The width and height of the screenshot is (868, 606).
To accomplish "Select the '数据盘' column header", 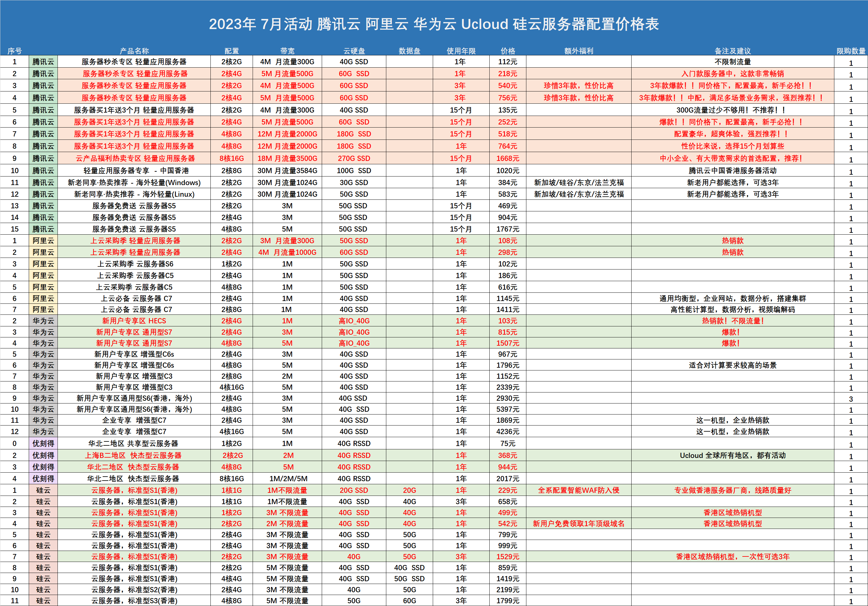I will [x=410, y=51].
